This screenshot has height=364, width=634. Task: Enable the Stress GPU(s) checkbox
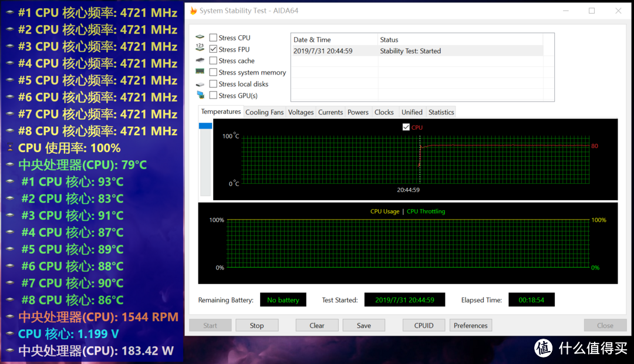pyautogui.click(x=213, y=96)
